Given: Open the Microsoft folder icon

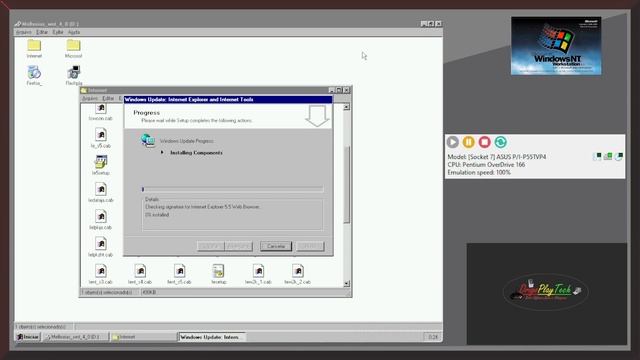Looking at the screenshot, I should pos(73,49).
